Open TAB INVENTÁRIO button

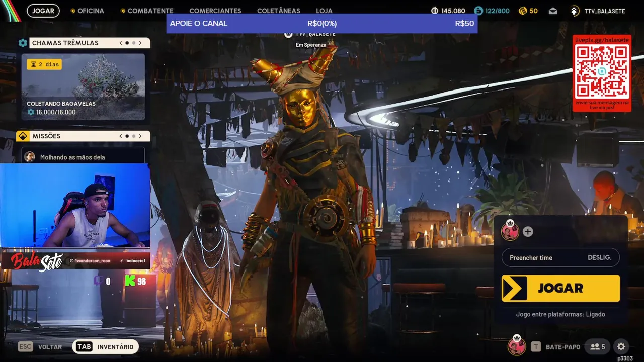[x=106, y=347]
